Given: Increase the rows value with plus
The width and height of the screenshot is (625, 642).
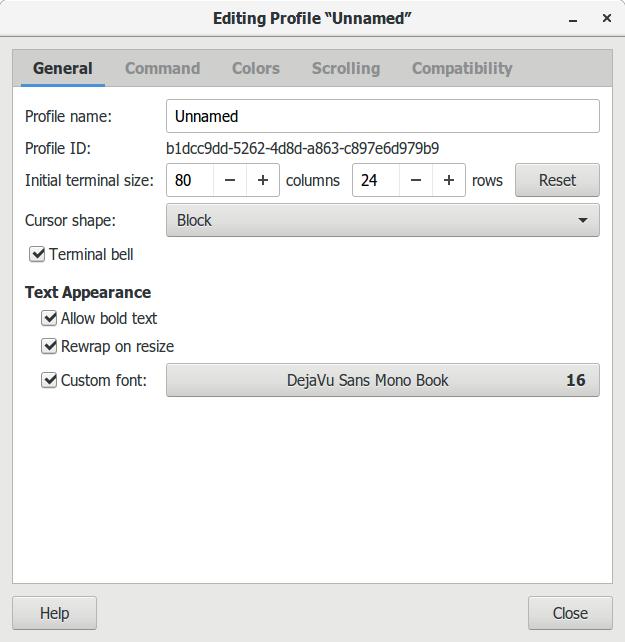Looking at the screenshot, I should tap(449, 180).
